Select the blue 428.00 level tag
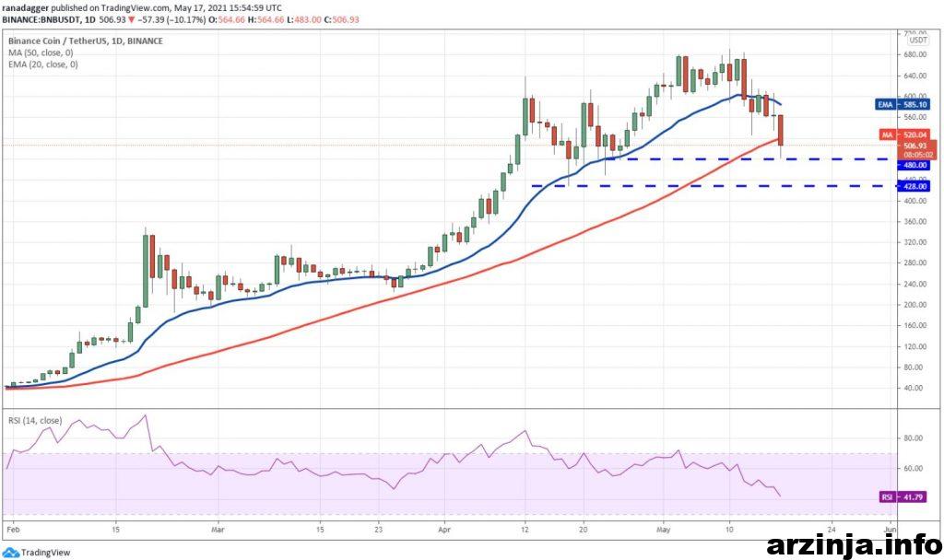Image resolution: width=944 pixels, height=560 pixels. tap(914, 186)
